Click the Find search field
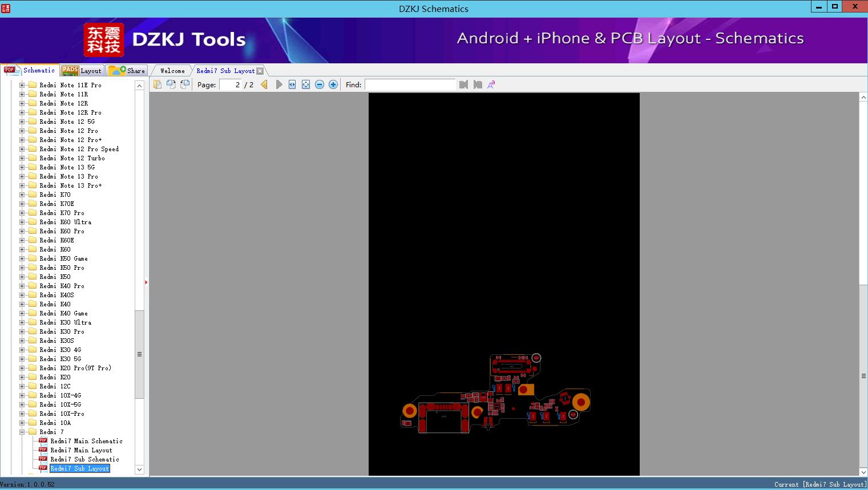Viewport: 868px width, 490px height. click(410, 84)
